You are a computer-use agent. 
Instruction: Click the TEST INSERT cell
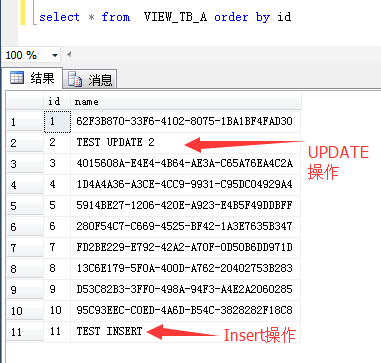click(x=186, y=332)
